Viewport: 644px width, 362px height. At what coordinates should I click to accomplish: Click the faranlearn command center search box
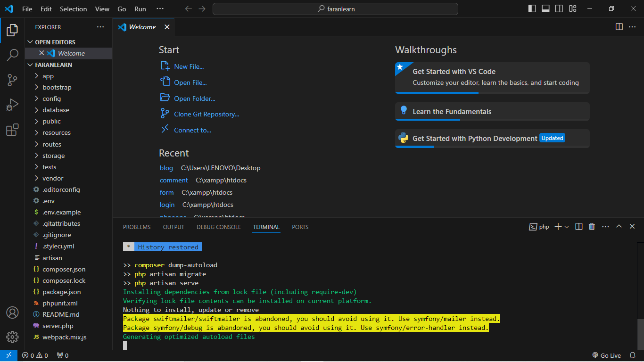(x=335, y=9)
